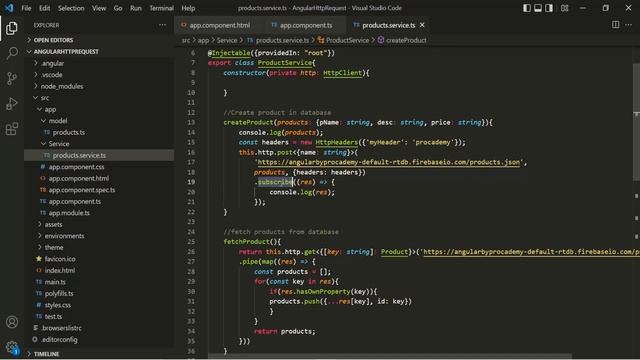Toggle the primary side bar layout icon
Screen dimensions: 640x360
[527, 8]
